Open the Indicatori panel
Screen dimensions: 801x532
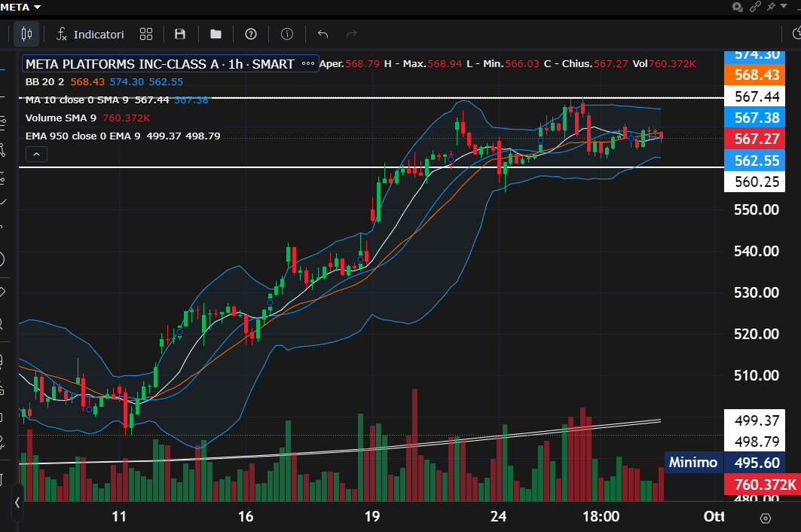[x=90, y=34]
